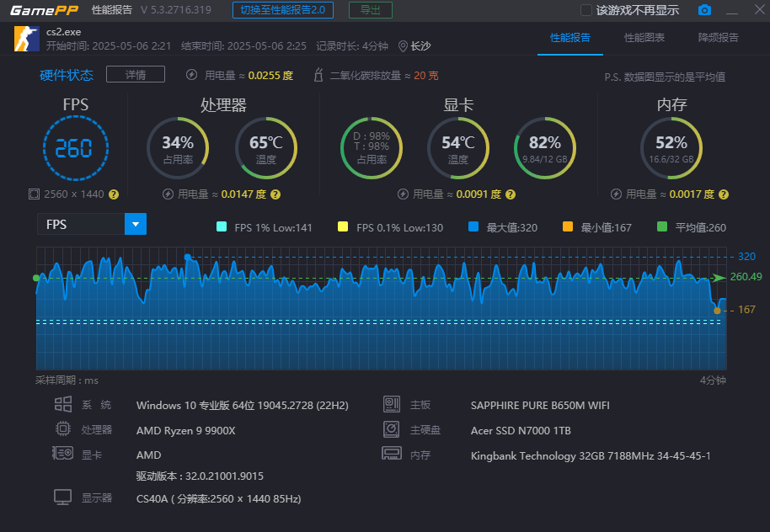Click the orange min-value marker on chart
This screenshot has width=770, height=532.
tap(717, 310)
